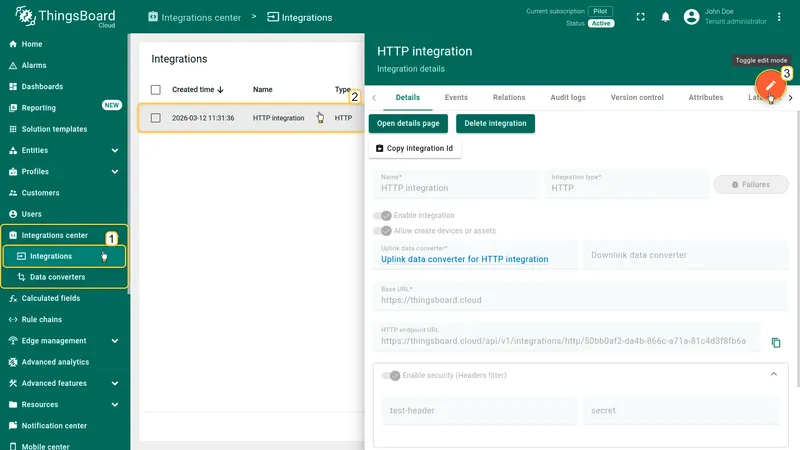Copy the HTTP endpoint URL
Image resolution: width=800 pixels, height=450 pixels.
click(x=776, y=342)
